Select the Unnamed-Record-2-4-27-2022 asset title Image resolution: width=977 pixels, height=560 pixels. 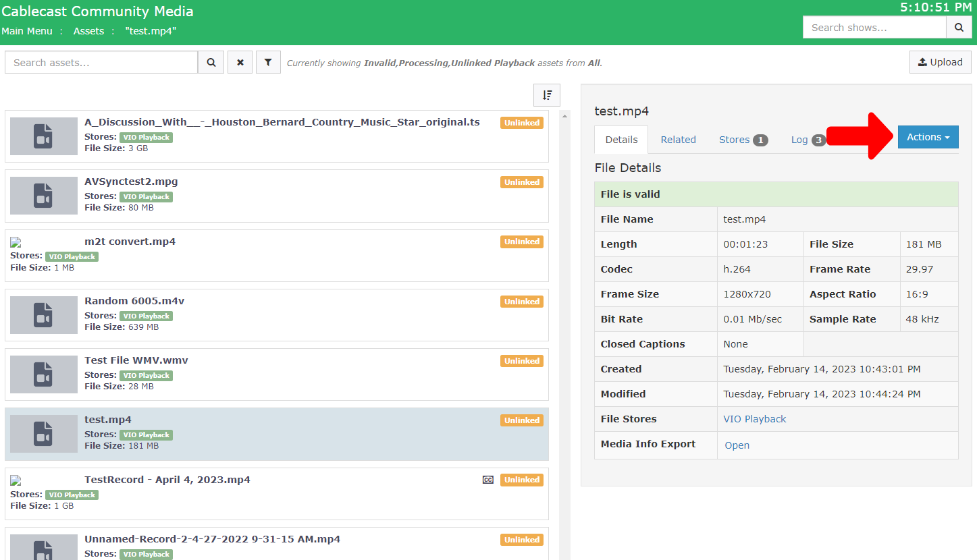212,539
